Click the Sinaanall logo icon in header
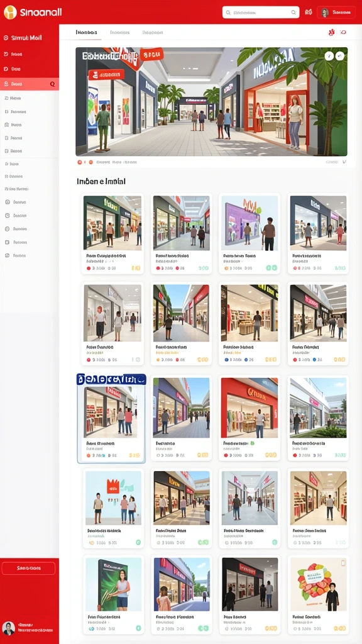Screen dimensions: 362x644 (10, 13)
